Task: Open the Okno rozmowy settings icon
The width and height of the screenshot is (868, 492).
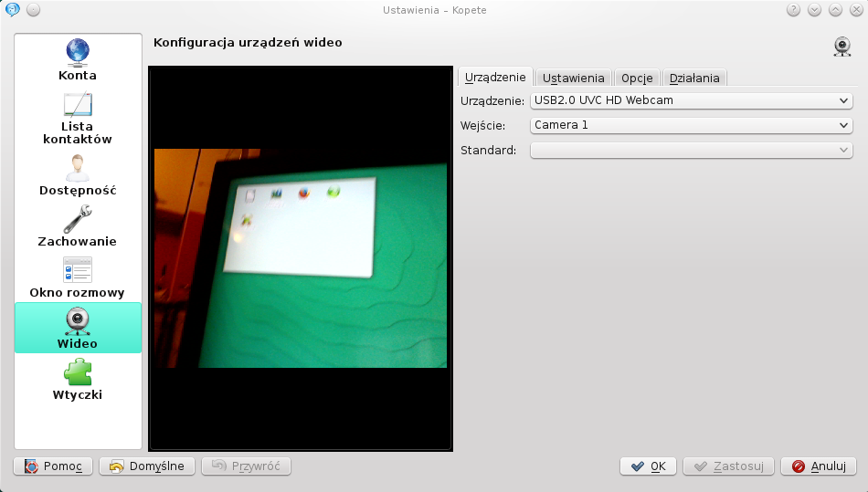Action: (x=78, y=270)
